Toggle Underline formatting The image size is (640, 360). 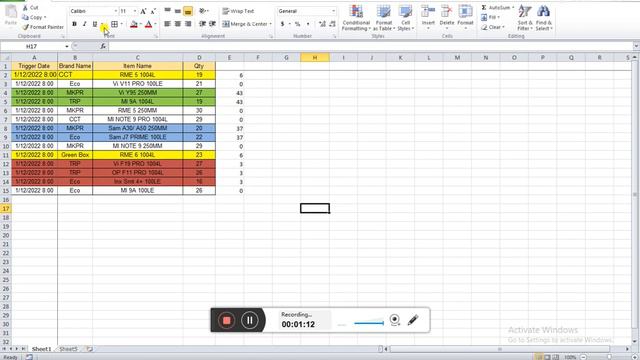[x=95, y=24]
